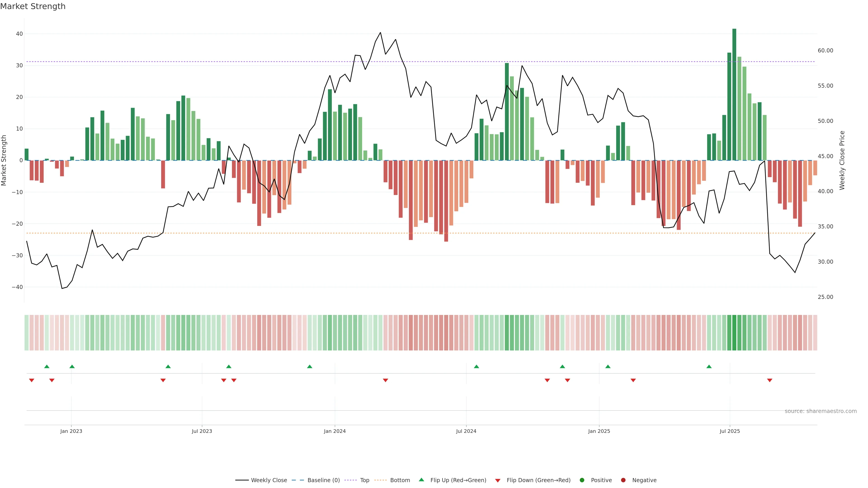
Task: Click the Jul 2025 x-axis label
Action: point(729,431)
